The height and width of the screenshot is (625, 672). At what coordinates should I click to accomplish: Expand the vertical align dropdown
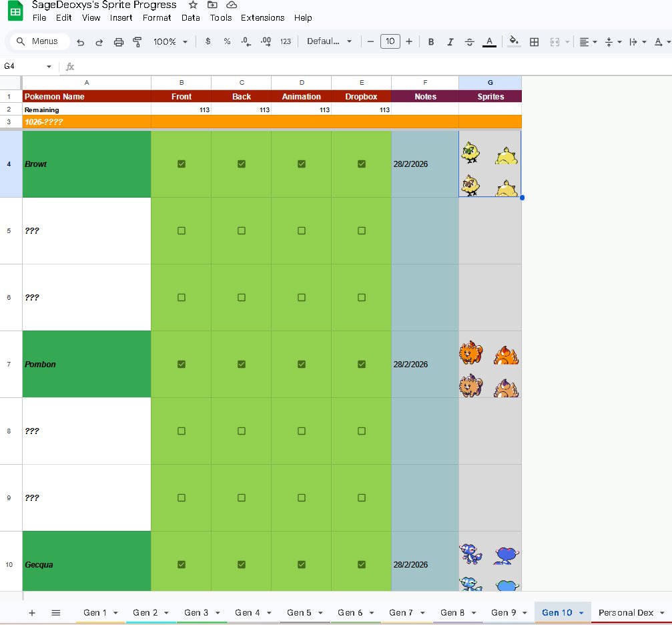point(620,42)
